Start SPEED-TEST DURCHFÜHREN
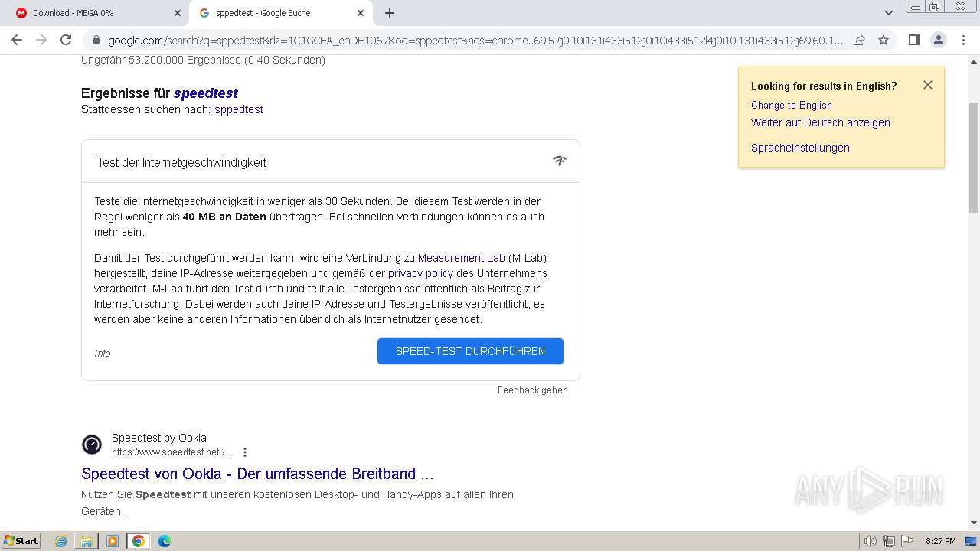This screenshot has width=980, height=551. tap(470, 351)
